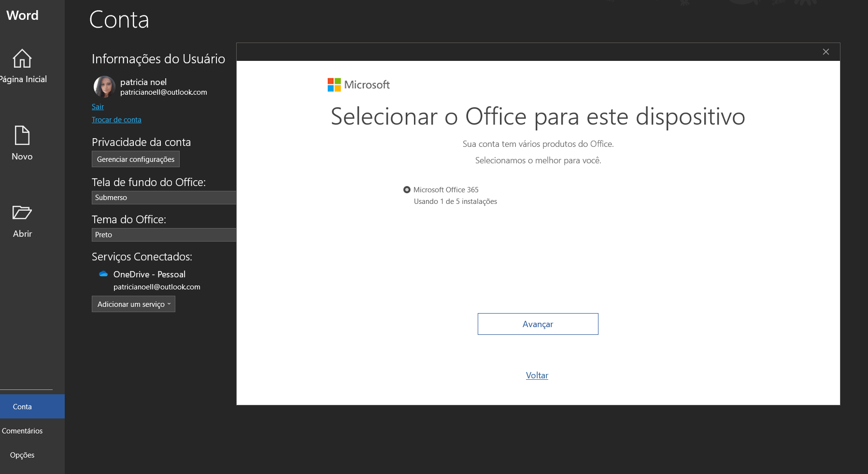Viewport: 868px width, 474px height.
Task: Click the 'Sua conta tem vários produtos' text
Action: (538, 144)
